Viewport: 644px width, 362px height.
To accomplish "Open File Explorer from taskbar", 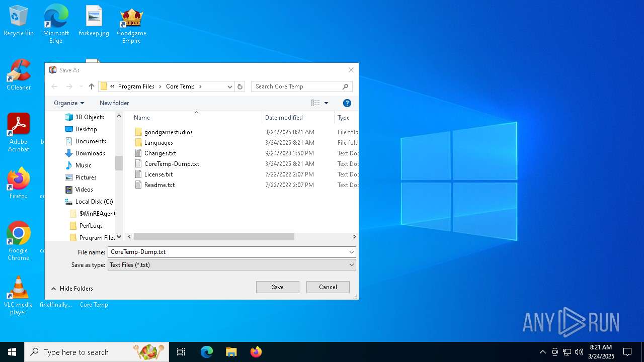I will click(231, 352).
